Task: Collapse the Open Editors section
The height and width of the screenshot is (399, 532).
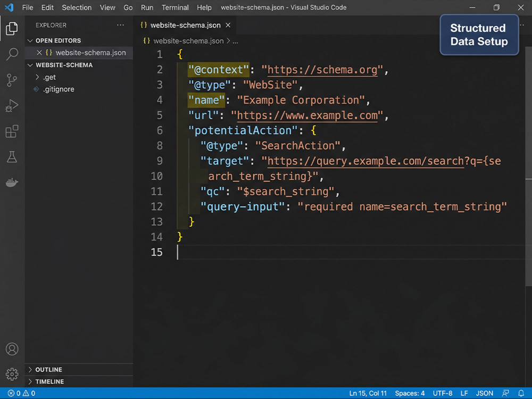Action: coord(30,41)
